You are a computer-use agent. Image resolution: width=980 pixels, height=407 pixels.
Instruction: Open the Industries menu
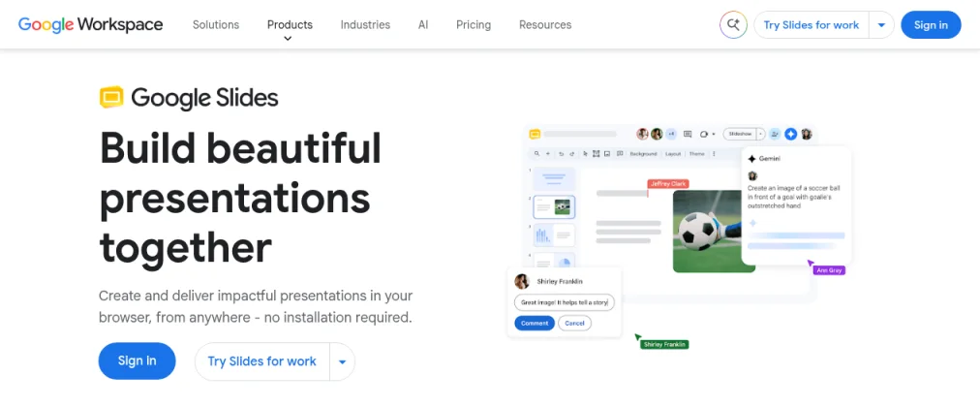365,25
